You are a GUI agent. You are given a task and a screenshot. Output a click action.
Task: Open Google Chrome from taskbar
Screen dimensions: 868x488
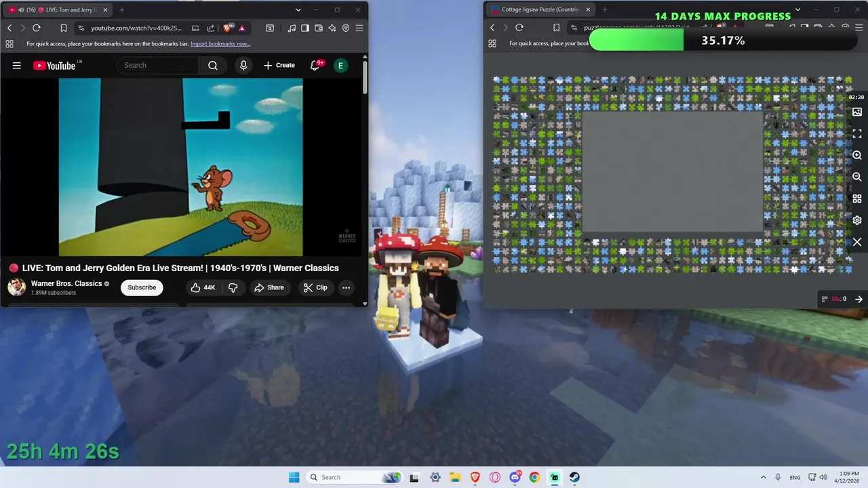click(534, 477)
